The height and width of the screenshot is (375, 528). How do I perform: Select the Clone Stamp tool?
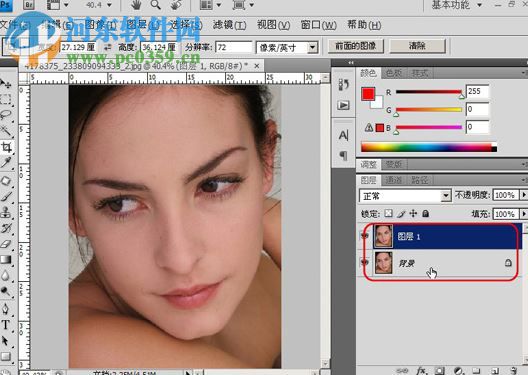[x=5, y=213]
